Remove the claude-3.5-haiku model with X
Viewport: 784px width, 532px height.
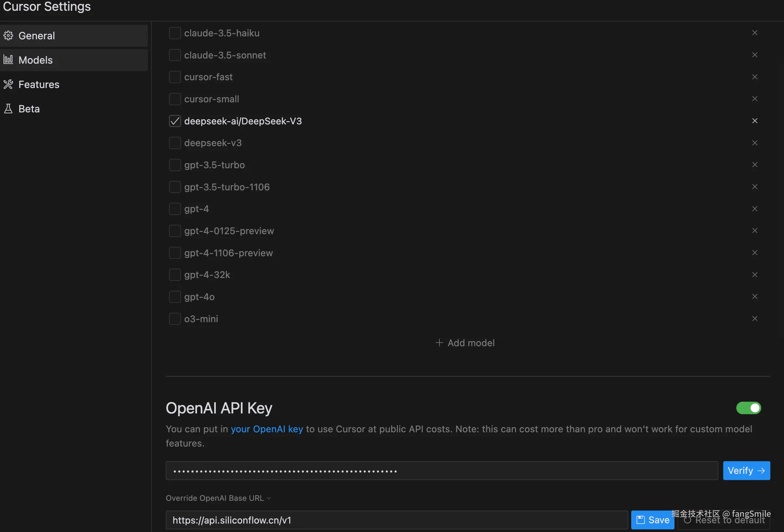tap(755, 33)
